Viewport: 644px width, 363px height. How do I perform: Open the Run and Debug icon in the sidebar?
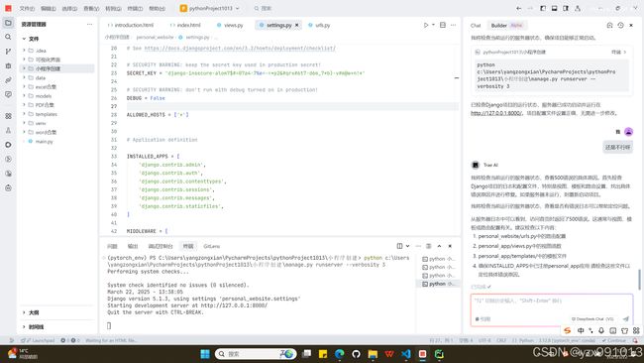tap(8, 65)
